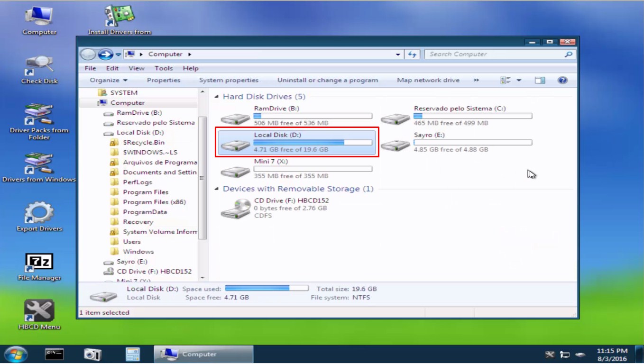Open the Windows Start button
Viewport: 644px width, 364px height.
coord(16,354)
